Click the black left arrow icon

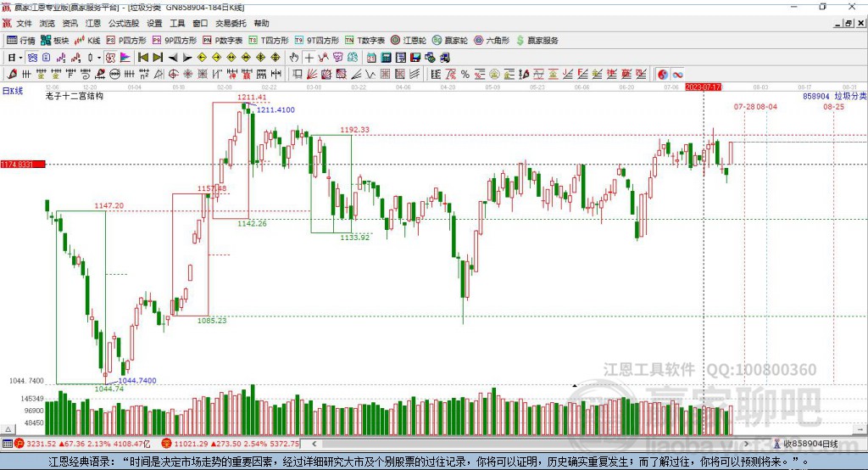[173, 58]
